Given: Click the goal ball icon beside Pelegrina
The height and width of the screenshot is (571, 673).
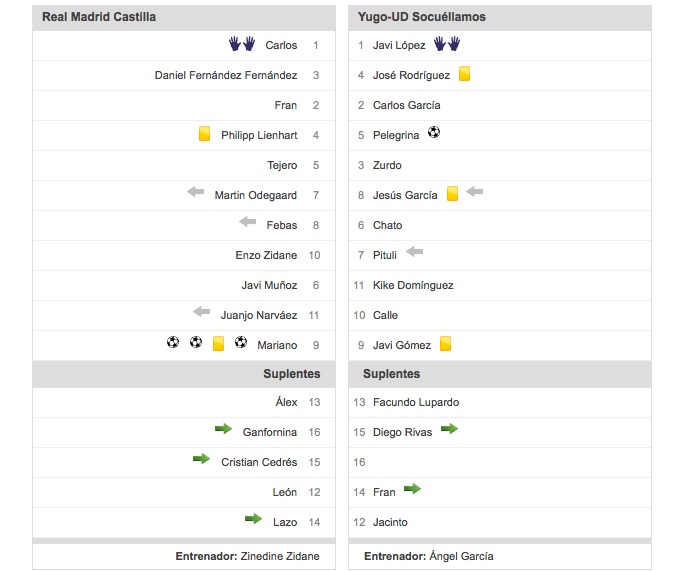Looking at the screenshot, I should coord(434,132).
